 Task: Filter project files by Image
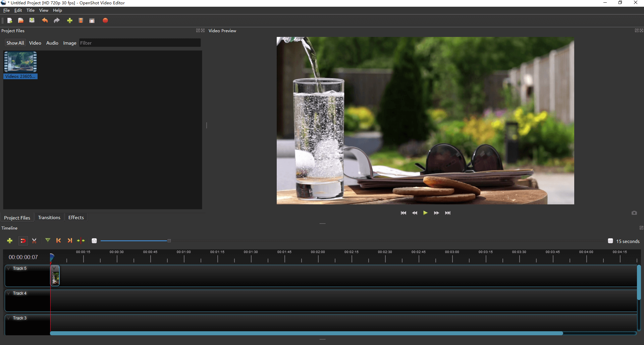[x=70, y=43]
